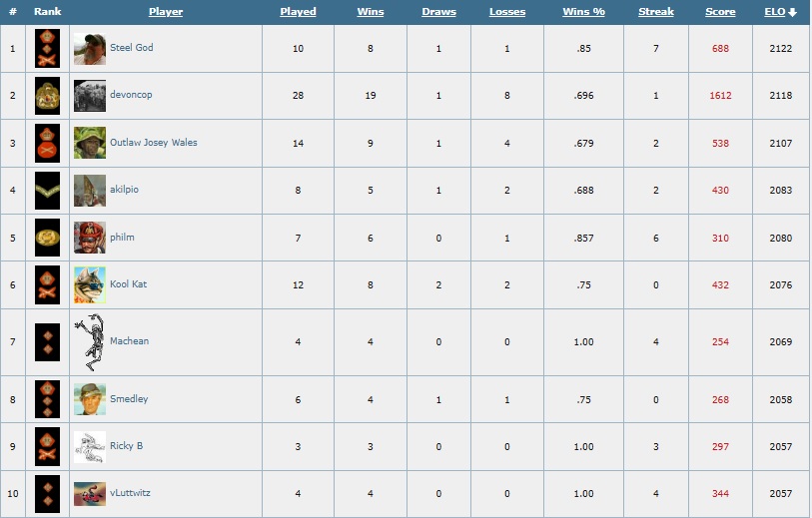Click Machean's skeleton avatar image
This screenshot has width=812, height=518.
[x=90, y=342]
